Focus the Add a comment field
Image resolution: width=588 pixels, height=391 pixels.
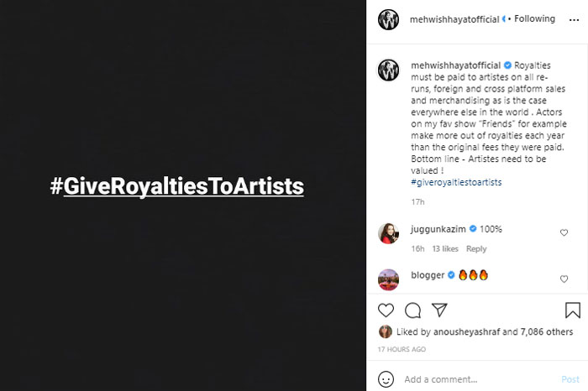[x=470, y=379]
